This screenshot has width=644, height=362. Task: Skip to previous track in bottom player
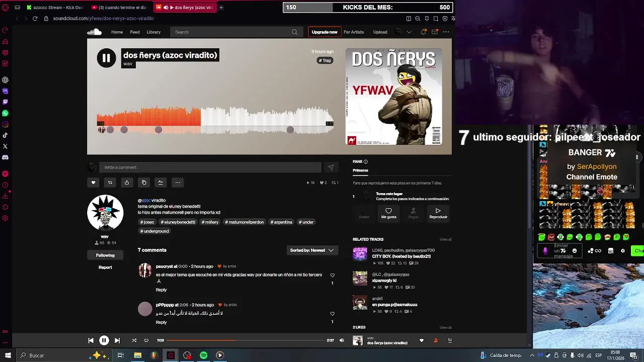91,340
